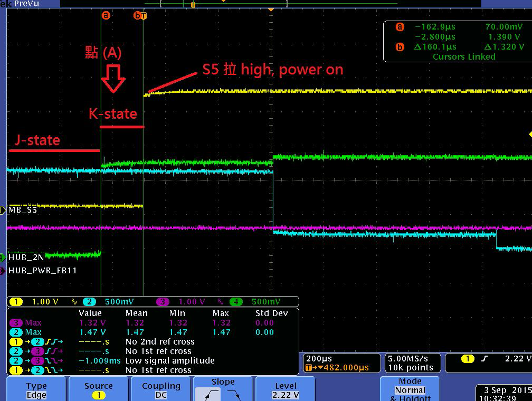Click the Std Dev column header

[x=271, y=313]
